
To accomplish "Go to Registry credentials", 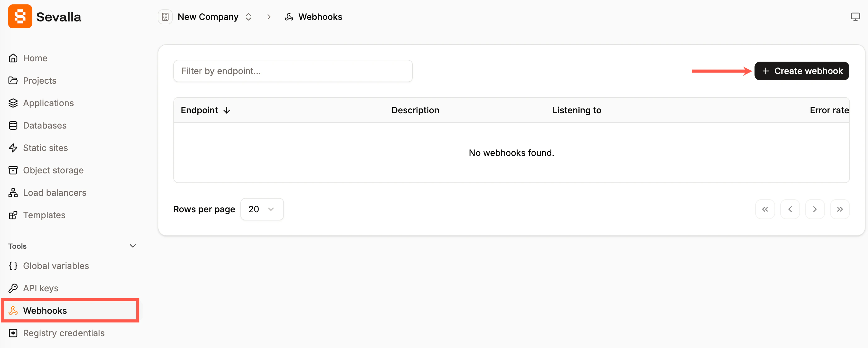I will tap(63, 333).
